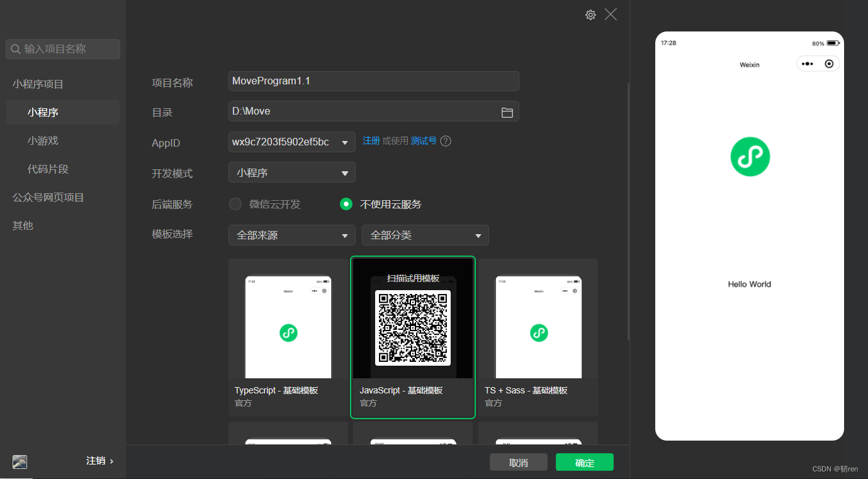
Task: Open the 开发模式 小程序 dropdown
Action: coord(292,172)
